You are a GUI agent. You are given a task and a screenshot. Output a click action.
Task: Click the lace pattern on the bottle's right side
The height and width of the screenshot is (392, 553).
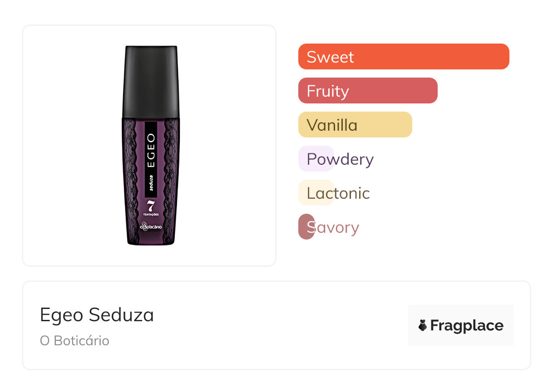point(171,177)
